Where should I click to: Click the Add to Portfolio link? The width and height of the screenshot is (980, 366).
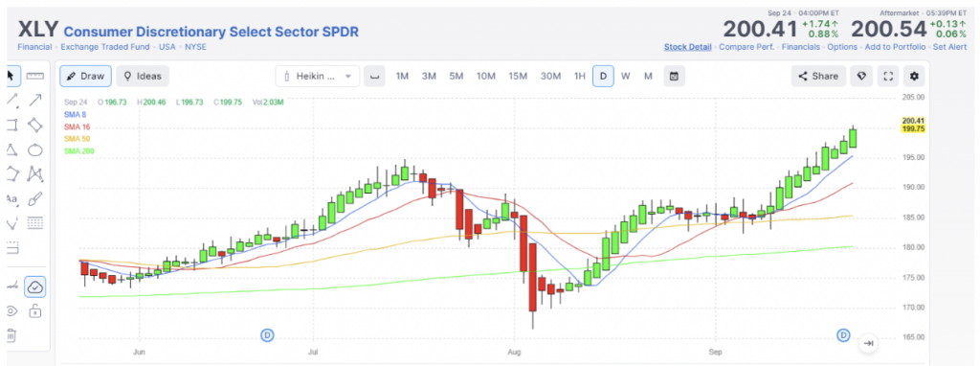coord(895,47)
